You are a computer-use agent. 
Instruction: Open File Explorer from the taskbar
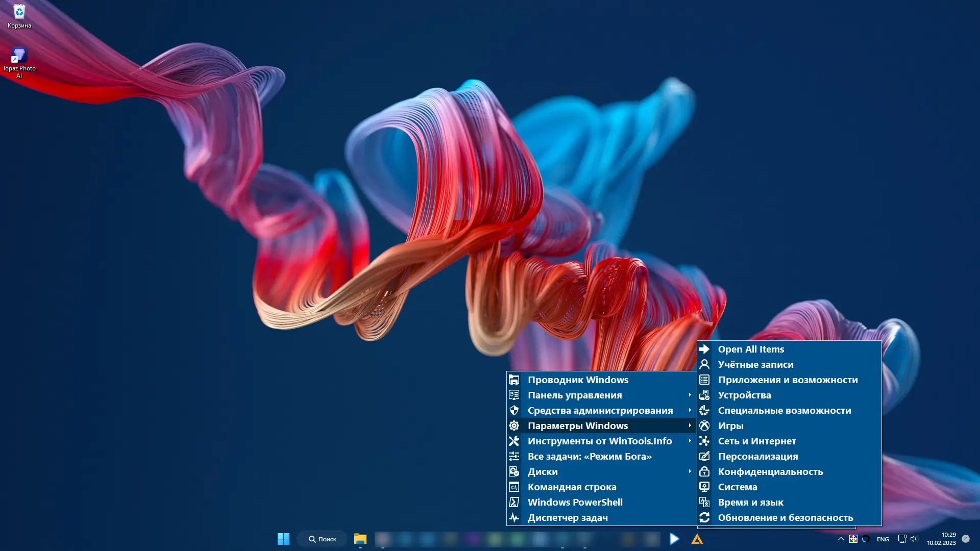click(x=360, y=539)
